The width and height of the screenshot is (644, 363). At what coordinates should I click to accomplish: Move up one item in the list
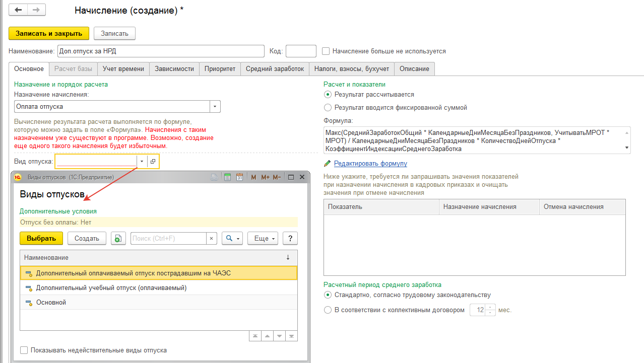point(268,336)
